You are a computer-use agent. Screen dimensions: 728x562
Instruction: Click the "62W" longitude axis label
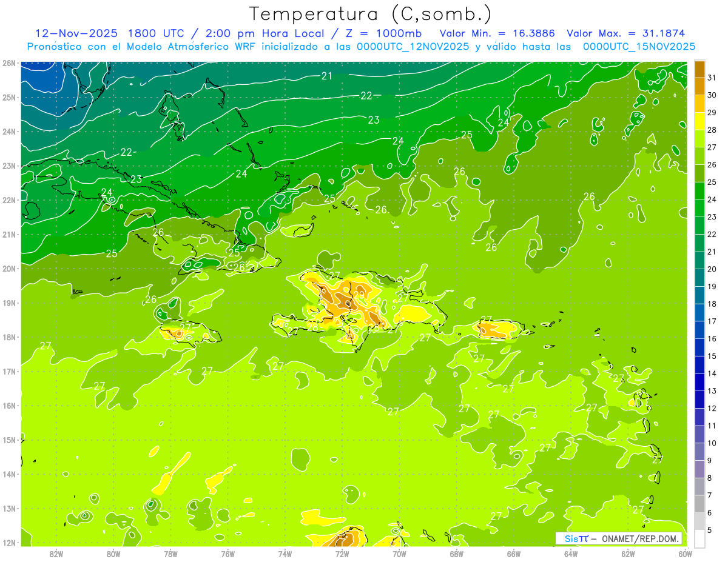(x=628, y=553)
